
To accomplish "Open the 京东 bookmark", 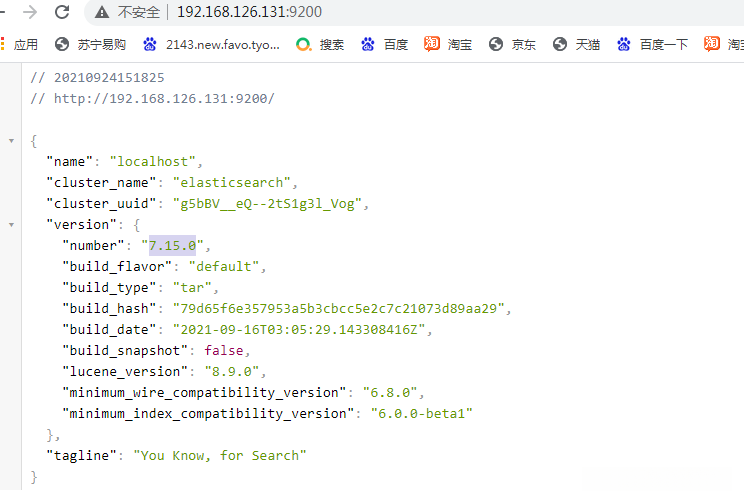I will pyautogui.click(x=512, y=45).
